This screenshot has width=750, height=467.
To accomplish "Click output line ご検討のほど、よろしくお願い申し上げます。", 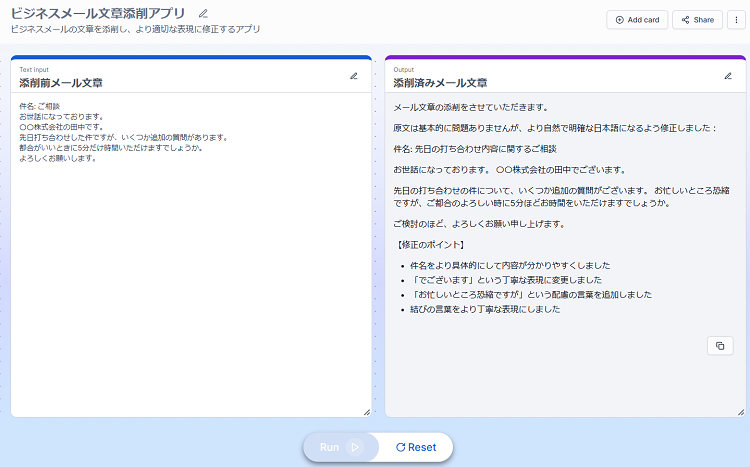I will (479, 223).
